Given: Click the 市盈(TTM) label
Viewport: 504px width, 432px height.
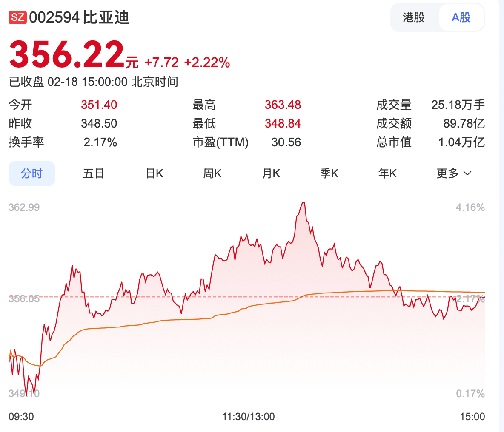Looking at the screenshot, I should coord(220,142).
